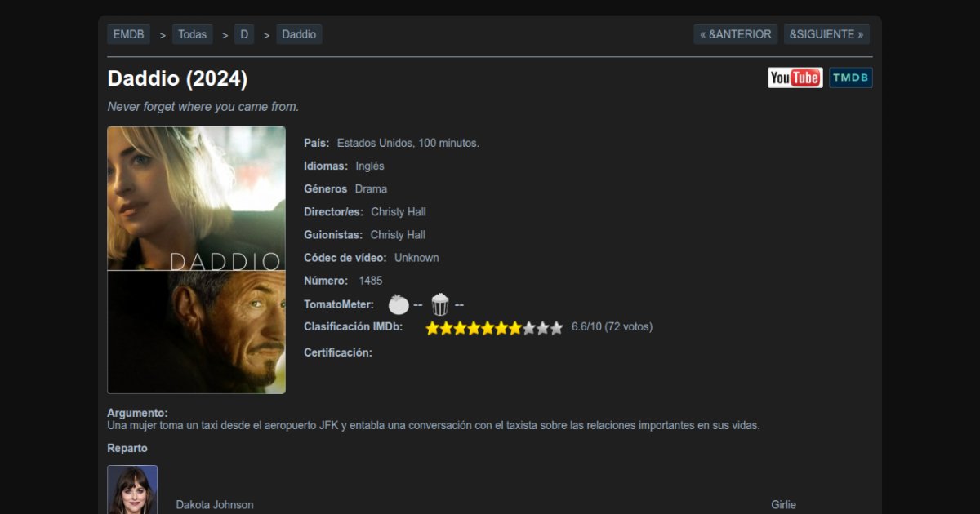The height and width of the screenshot is (514, 980).
Task: Open Dakota Johnson's cast photo
Action: (x=132, y=490)
